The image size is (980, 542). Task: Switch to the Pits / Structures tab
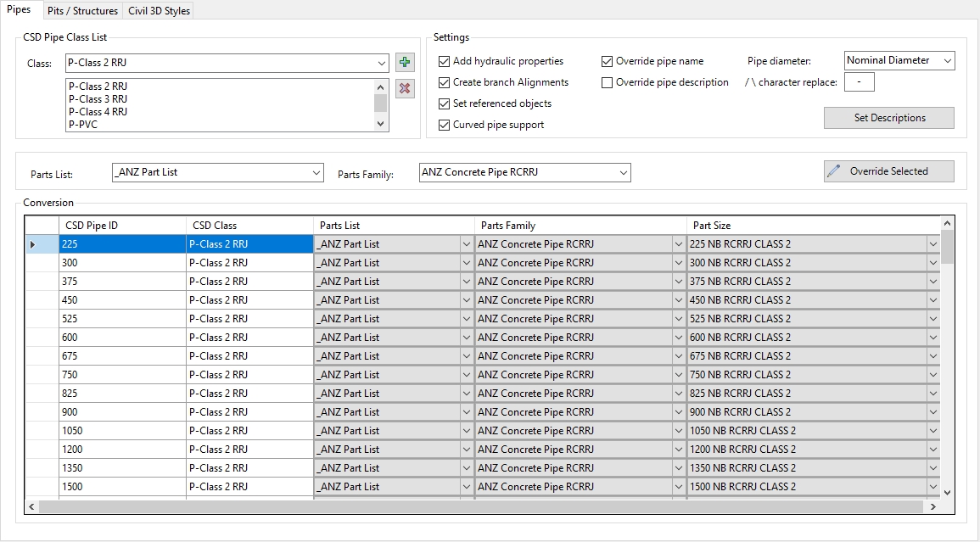point(82,11)
